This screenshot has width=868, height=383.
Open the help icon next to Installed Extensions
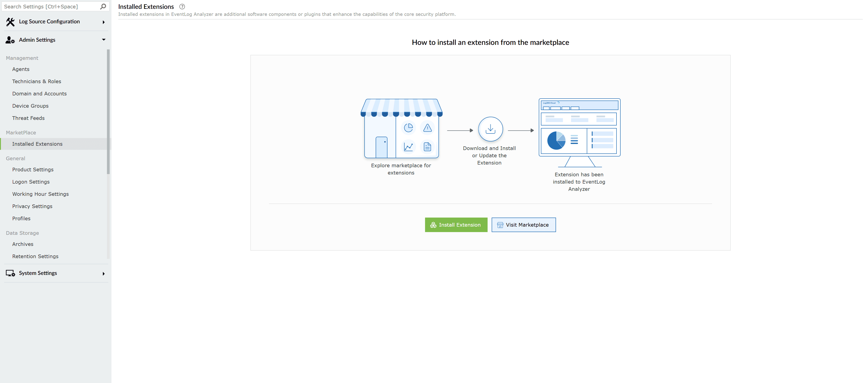tap(182, 6)
